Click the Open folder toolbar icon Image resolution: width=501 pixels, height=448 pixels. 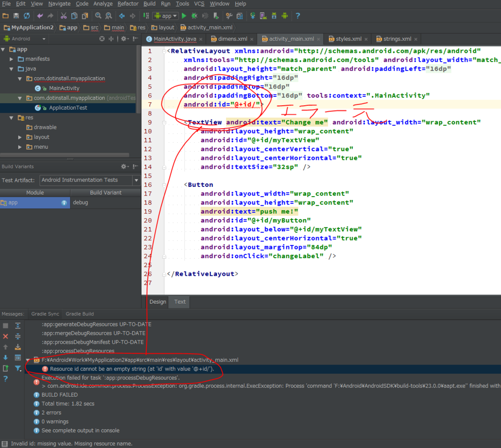[5, 16]
